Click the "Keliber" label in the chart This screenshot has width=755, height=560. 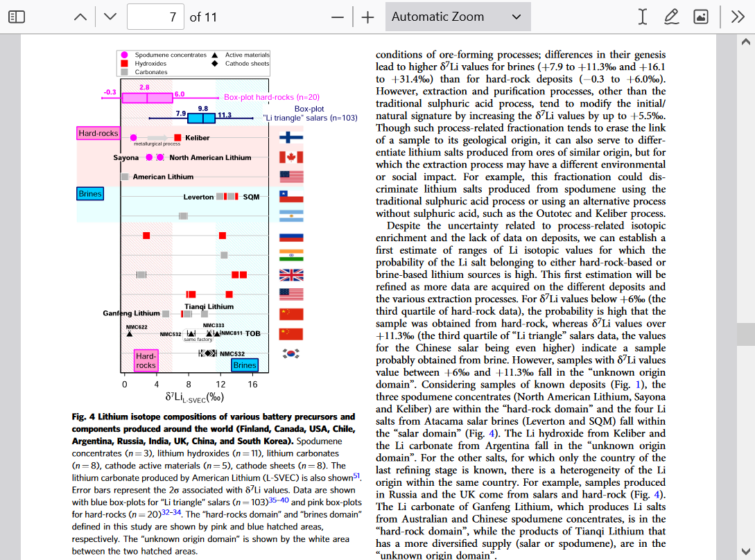[198, 138]
